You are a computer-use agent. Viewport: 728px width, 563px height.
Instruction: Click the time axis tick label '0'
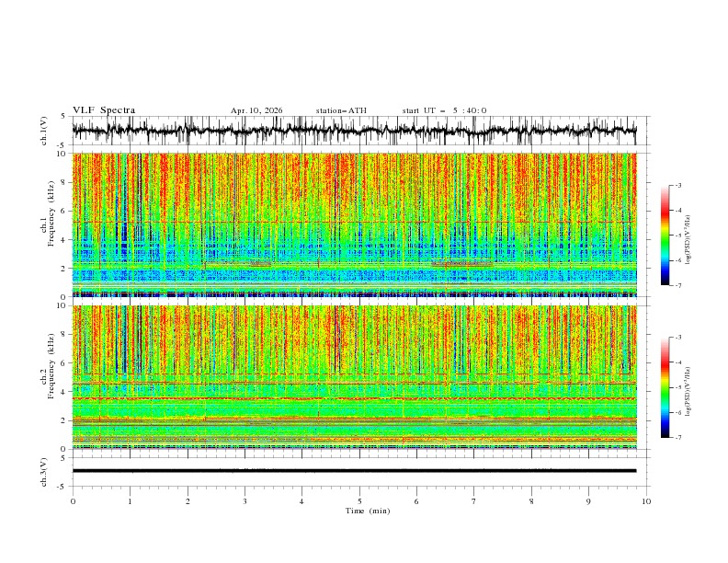[x=73, y=501]
